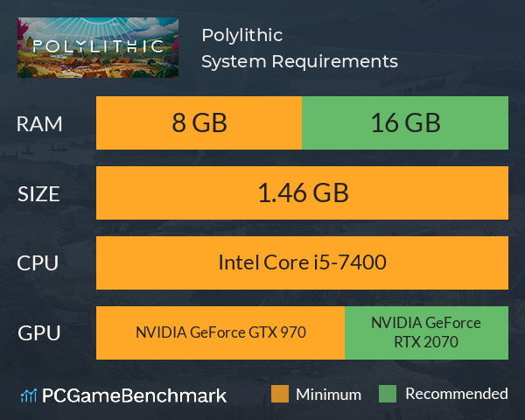The width and height of the screenshot is (525, 420).
Task: Select the NVIDIA GeForce GTX 970 bar
Action: (220, 332)
